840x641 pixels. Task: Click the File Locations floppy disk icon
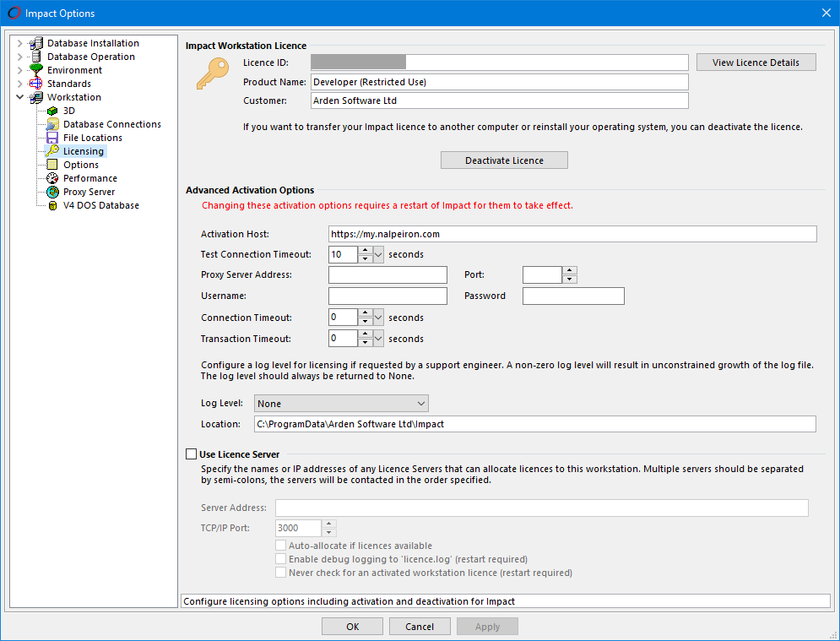tap(52, 138)
